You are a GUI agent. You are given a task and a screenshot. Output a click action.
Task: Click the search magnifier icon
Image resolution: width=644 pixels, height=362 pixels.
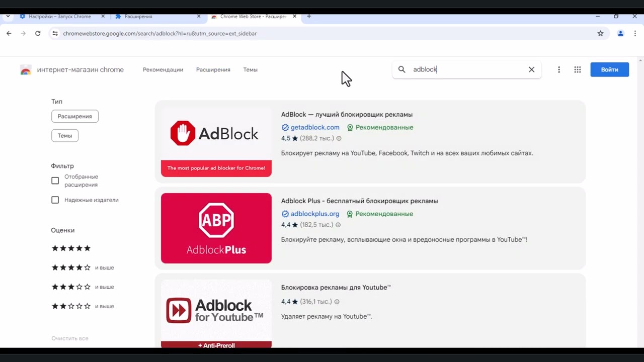point(401,69)
